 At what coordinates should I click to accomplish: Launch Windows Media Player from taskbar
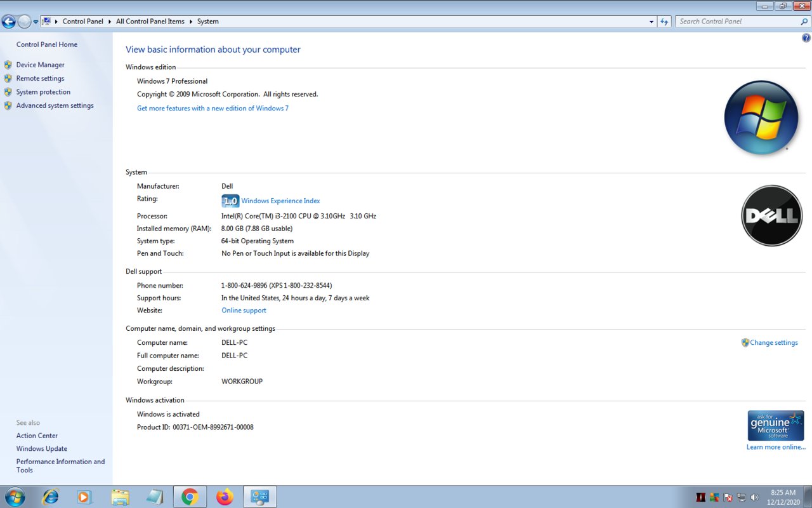(x=85, y=497)
